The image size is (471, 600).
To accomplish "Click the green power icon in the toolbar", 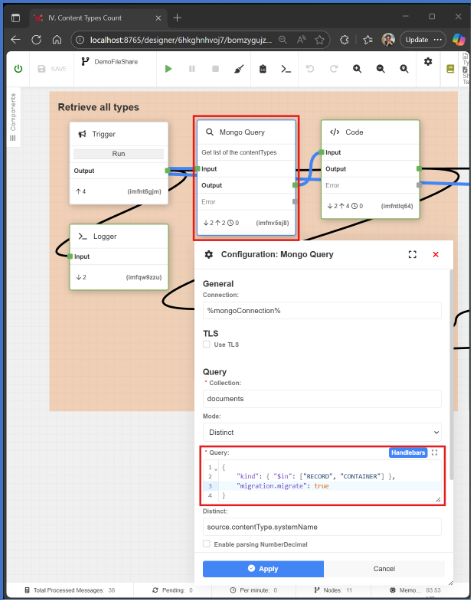I will click(18, 69).
